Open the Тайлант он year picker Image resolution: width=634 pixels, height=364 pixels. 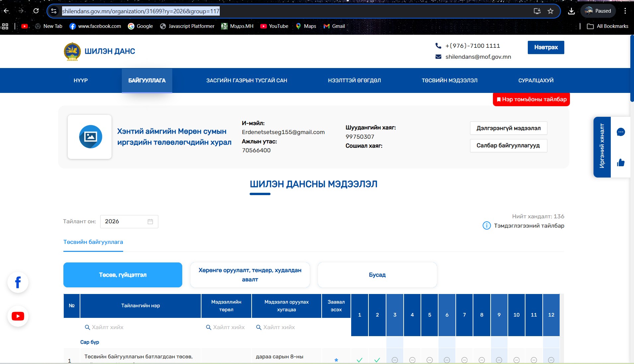[129, 221]
